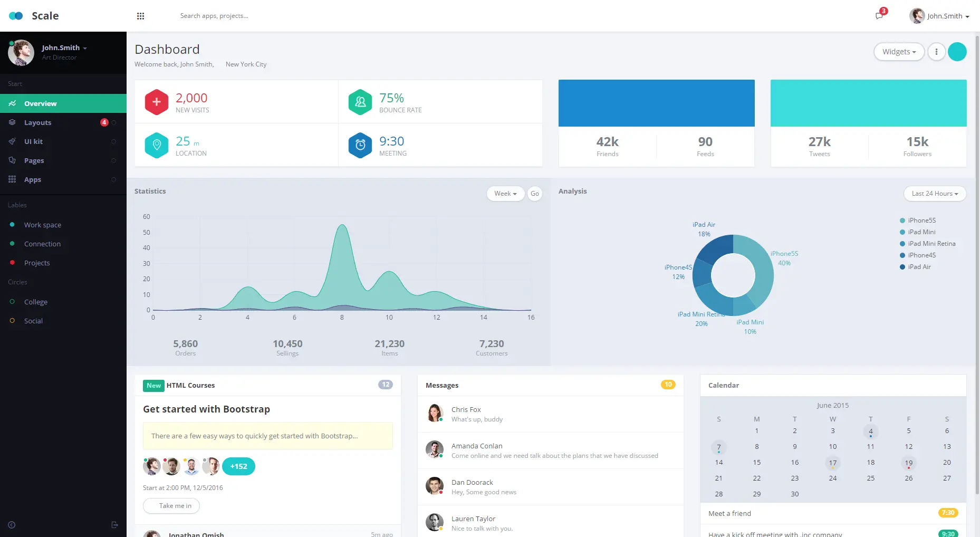Open UI kit sidebar menu item
The image size is (980, 537).
(x=33, y=141)
